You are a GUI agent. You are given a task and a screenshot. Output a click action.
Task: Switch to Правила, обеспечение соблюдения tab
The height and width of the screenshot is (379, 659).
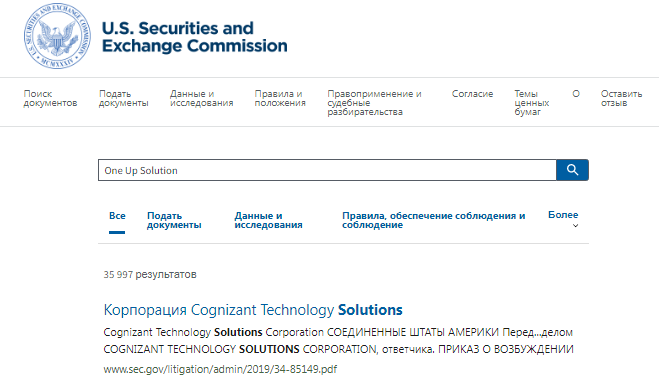tap(433, 220)
